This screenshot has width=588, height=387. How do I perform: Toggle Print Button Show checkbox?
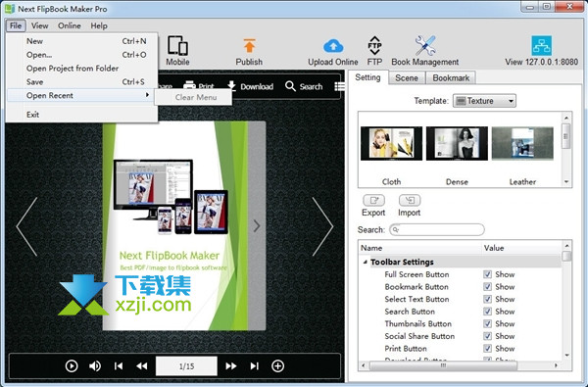pos(487,349)
